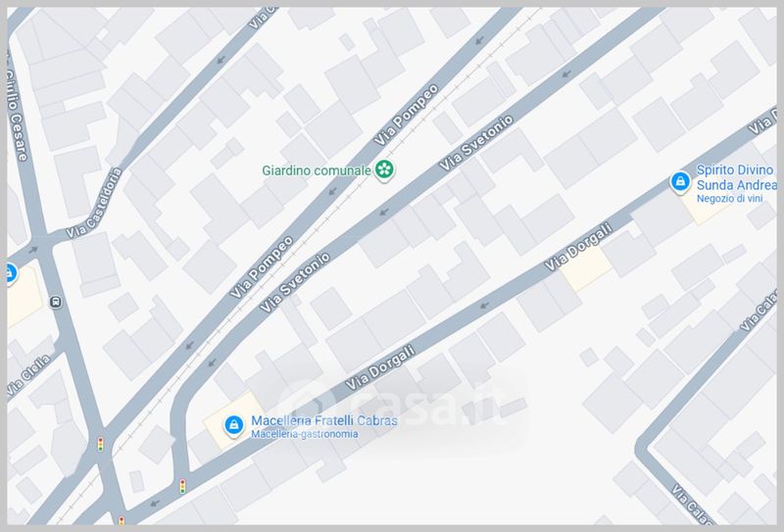Viewport: 784px width, 532px height.
Task: Click the highlighted yellow building beside the central Via Dorgali label
Action: 586,268
